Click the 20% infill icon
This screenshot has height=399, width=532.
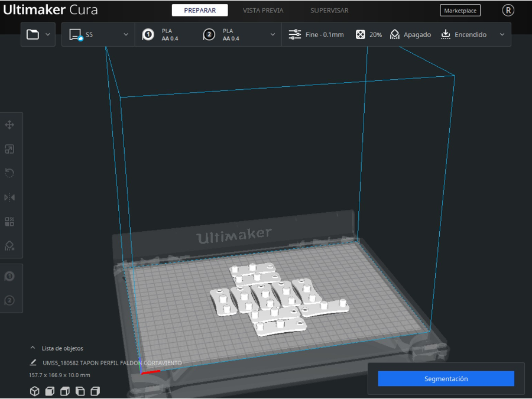click(x=361, y=35)
